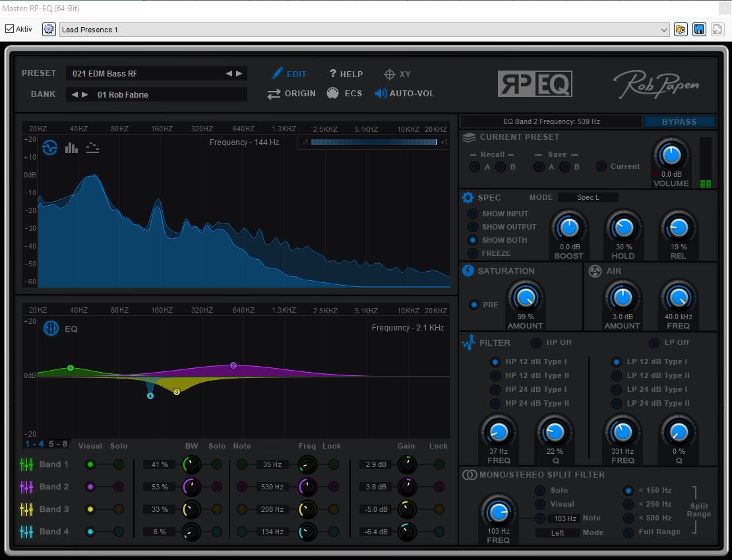The width and height of the screenshot is (732, 560).
Task: Click Band 2 purple sliders icon
Action: tap(26, 487)
